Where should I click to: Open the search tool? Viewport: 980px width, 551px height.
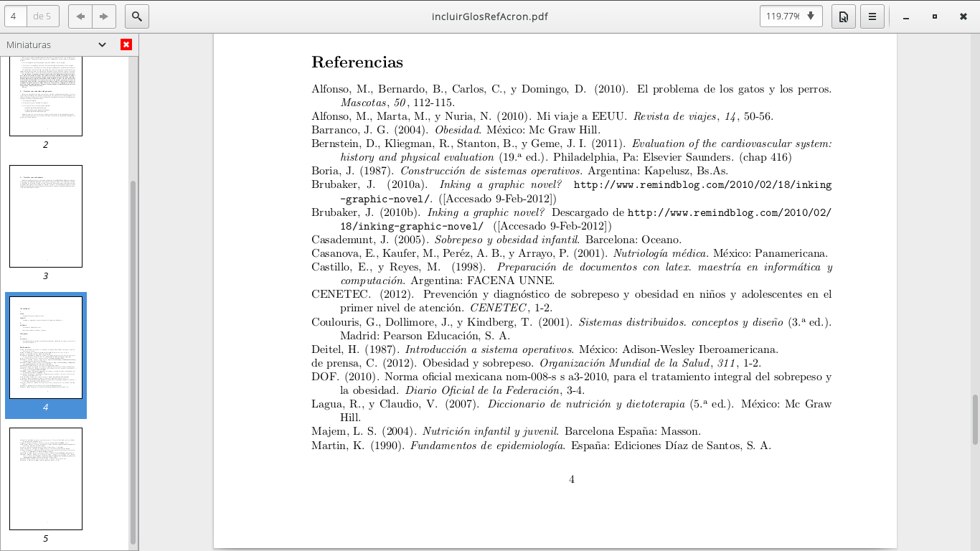(137, 16)
